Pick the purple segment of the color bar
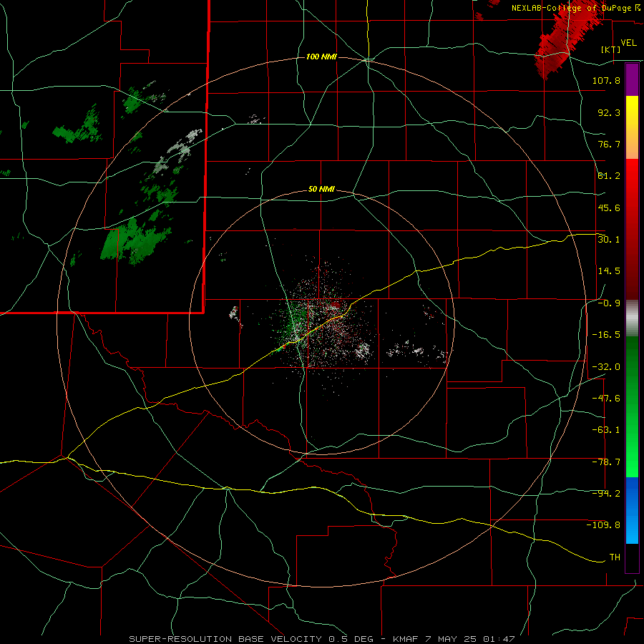 [632, 80]
